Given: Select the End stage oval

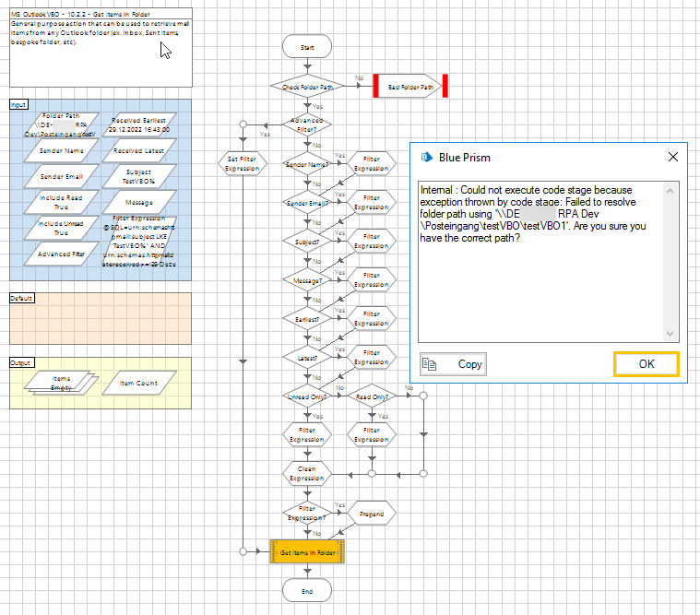Looking at the screenshot, I should [x=307, y=591].
